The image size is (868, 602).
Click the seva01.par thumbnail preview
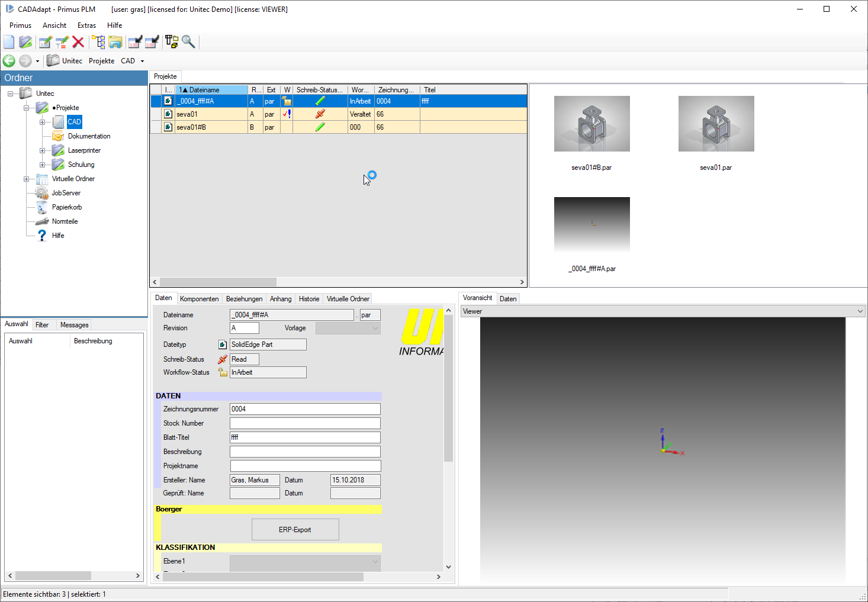(x=716, y=124)
